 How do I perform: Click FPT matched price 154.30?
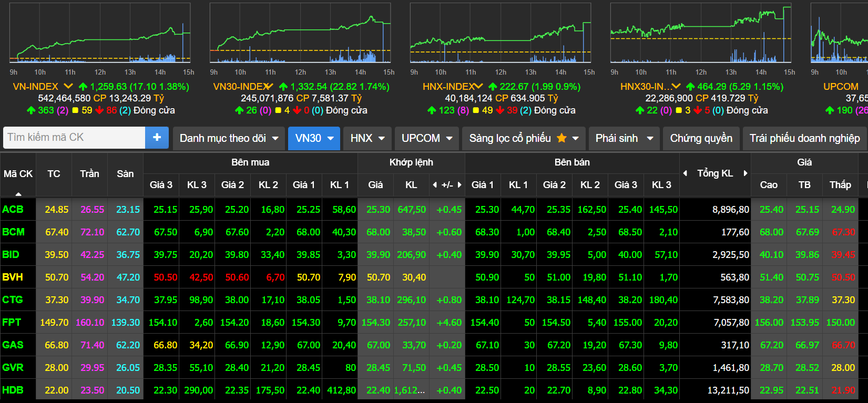376,322
